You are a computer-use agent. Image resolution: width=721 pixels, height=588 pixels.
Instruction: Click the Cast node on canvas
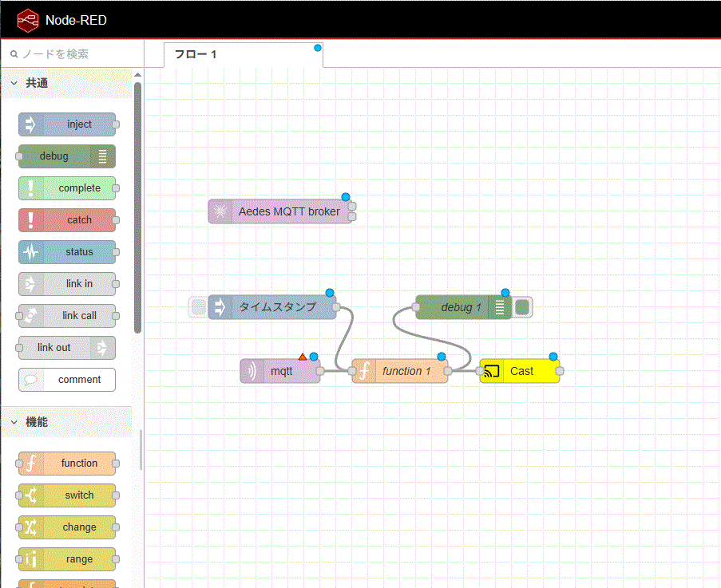(x=521, y=371)
